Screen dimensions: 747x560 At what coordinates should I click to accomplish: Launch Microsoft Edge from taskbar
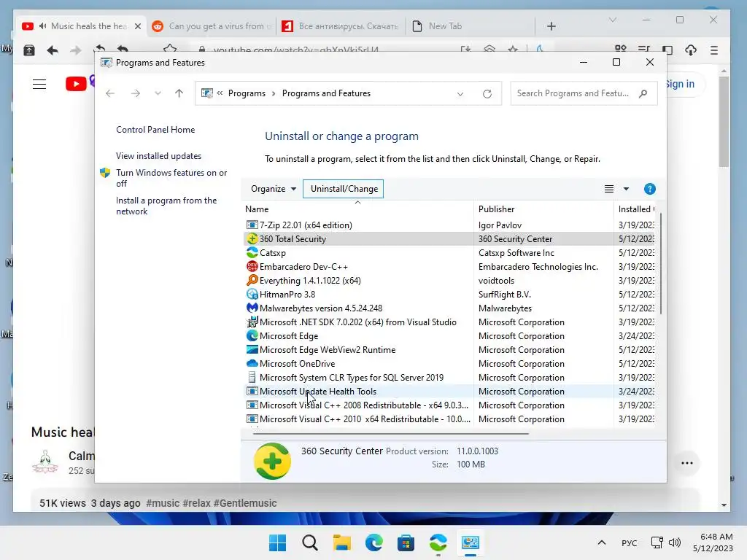[x=374, y=542]
